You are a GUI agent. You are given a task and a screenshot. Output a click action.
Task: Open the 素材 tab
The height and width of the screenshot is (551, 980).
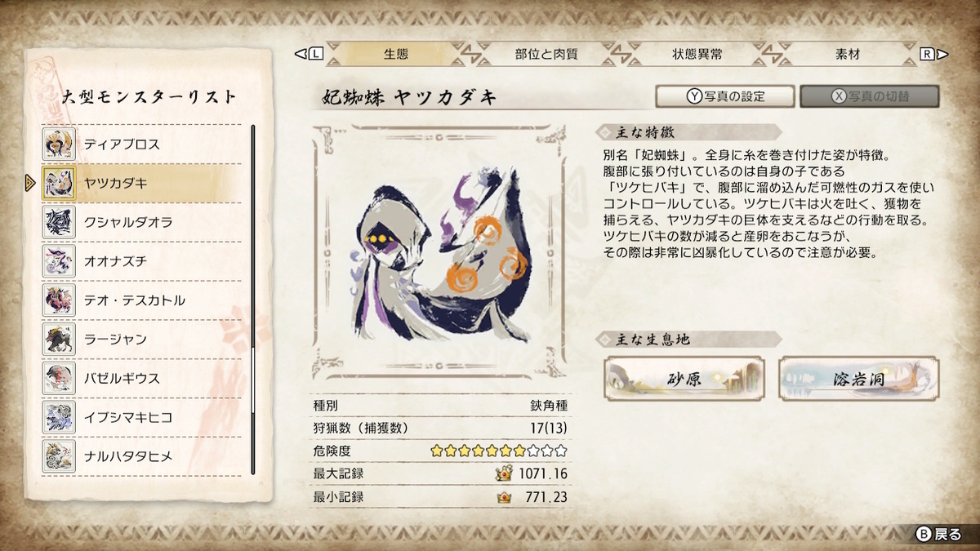(847, 55)
